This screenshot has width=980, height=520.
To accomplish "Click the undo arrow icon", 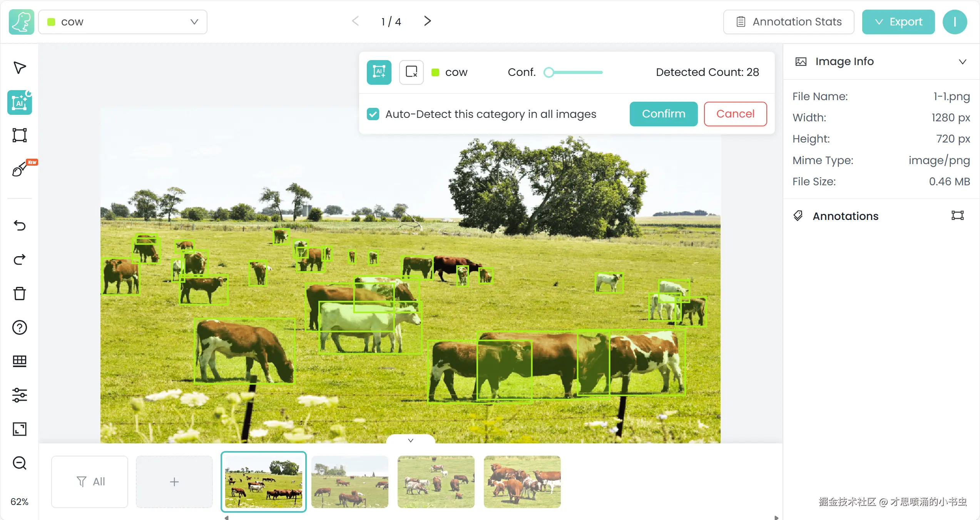I will 20,225.
